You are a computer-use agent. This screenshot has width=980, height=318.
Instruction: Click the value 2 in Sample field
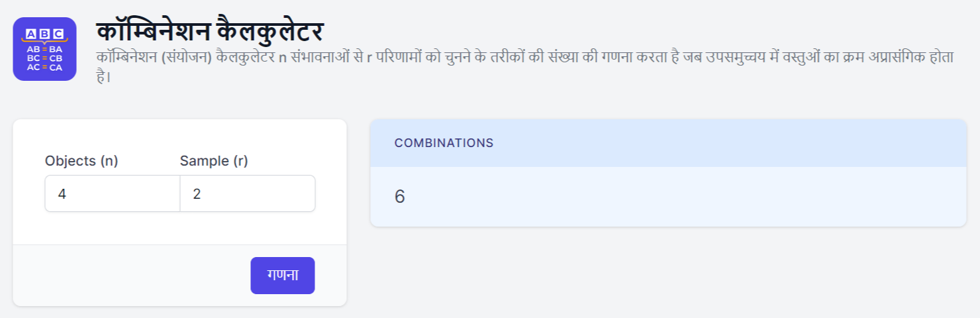coord(197,194)
